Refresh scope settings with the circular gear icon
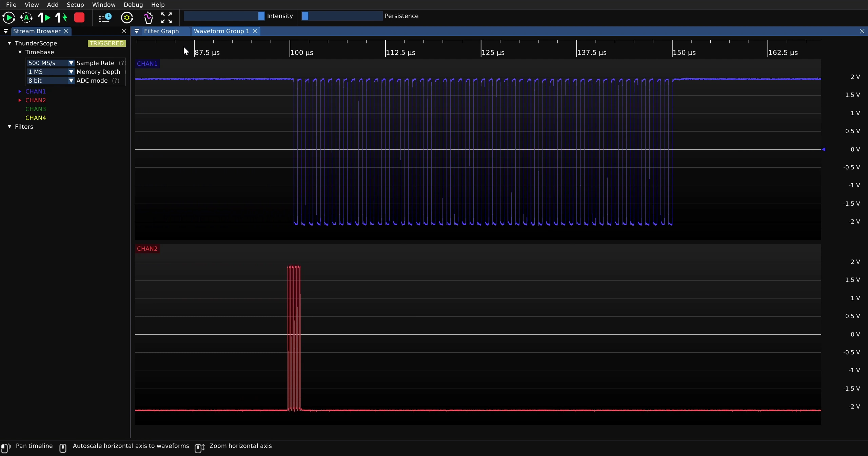868x456 pixels. click(127, 18)
